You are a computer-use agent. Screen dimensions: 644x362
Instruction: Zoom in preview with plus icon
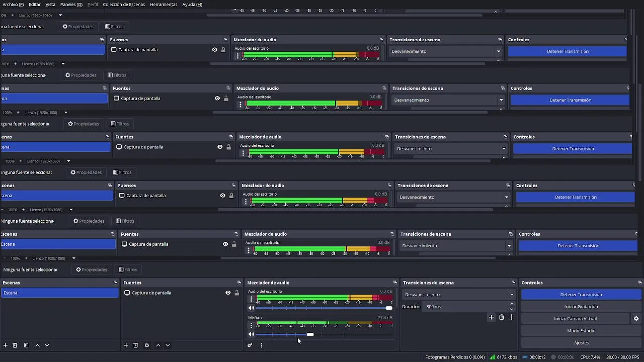click(26, 258)
